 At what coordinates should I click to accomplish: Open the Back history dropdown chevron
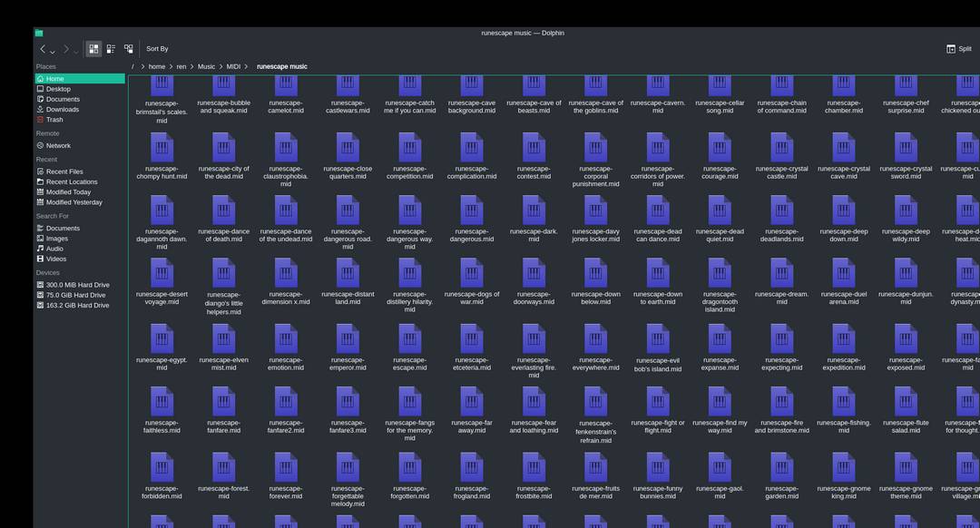tap(53, 51)
